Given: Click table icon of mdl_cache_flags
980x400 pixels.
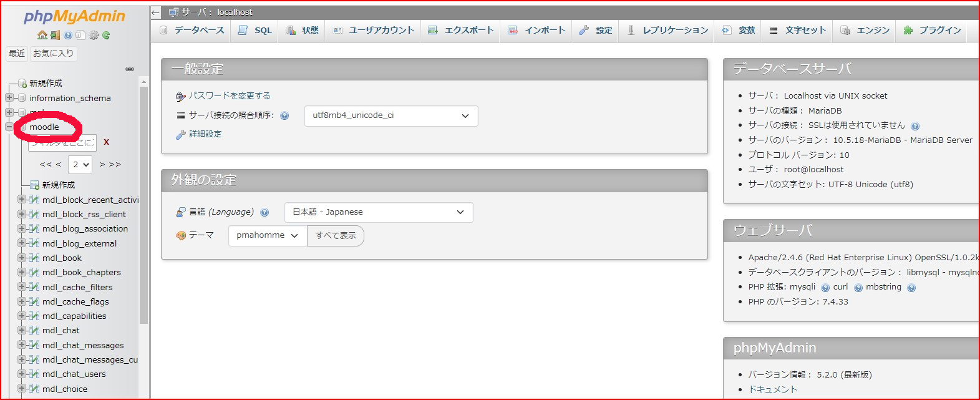Looking at the screenshot, I should point(35,301).
